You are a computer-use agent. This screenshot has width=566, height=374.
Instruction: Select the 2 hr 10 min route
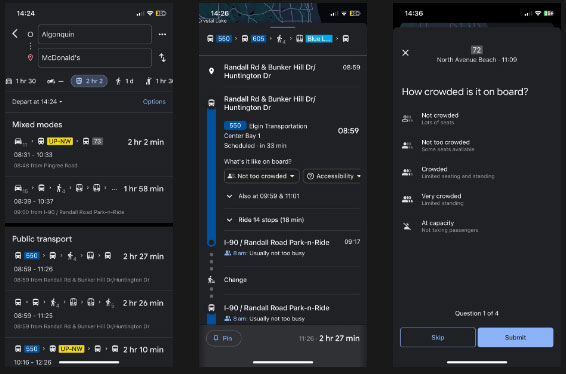[89, 355]
